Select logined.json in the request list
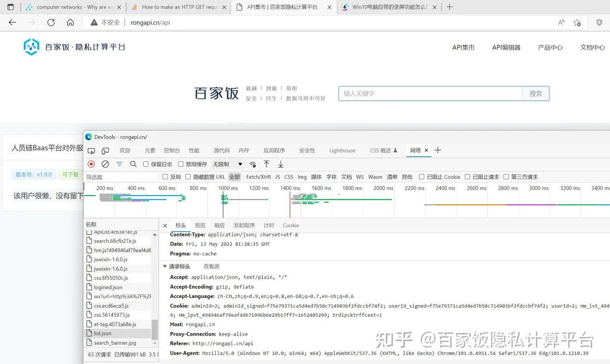 (x=118, y=287)
